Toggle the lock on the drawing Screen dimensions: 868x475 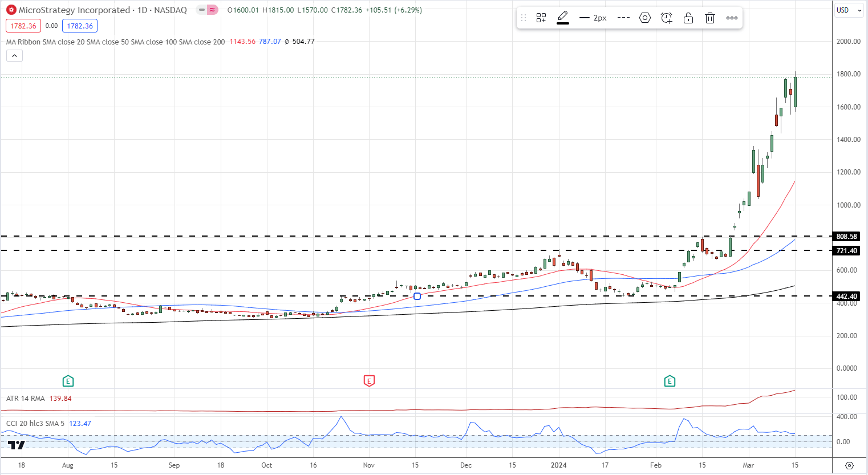(x=688, y=18)
